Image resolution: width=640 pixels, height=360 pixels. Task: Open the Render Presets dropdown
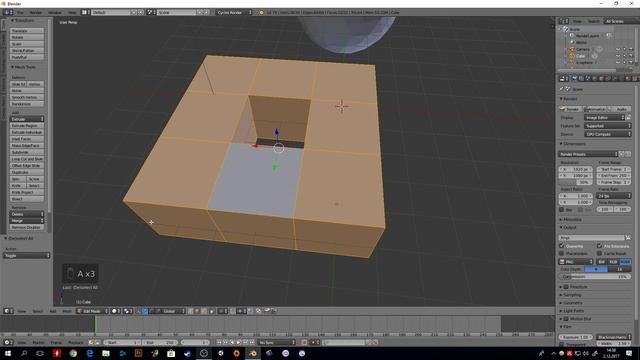[x=588, y=154]
